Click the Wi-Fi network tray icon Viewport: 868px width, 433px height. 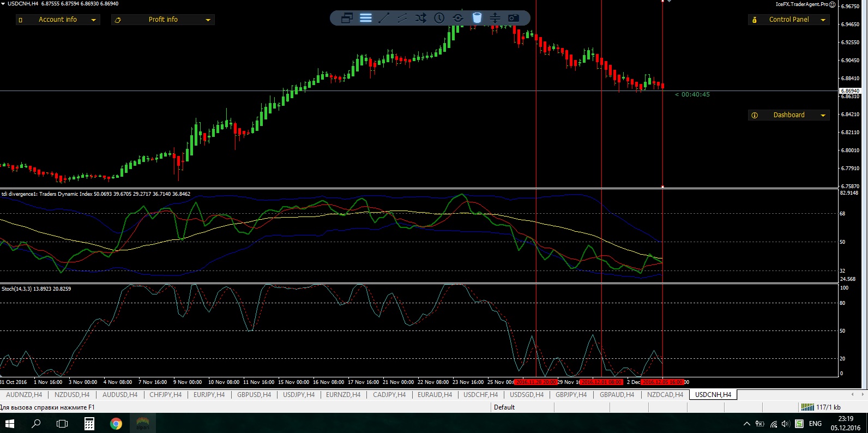point(773,424)
